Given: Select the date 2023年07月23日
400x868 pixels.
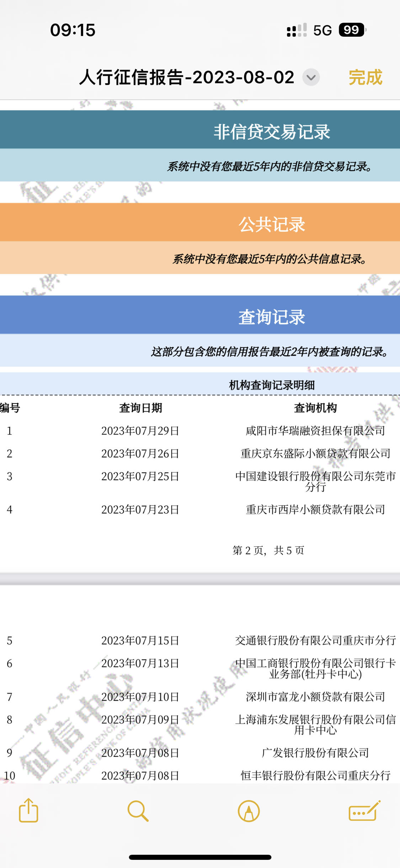Looking at the screenshot, I should [x=140, y=510].
